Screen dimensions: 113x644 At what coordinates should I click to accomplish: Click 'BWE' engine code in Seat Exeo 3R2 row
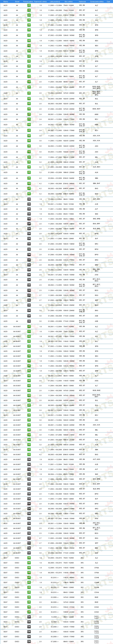(97, 597)
